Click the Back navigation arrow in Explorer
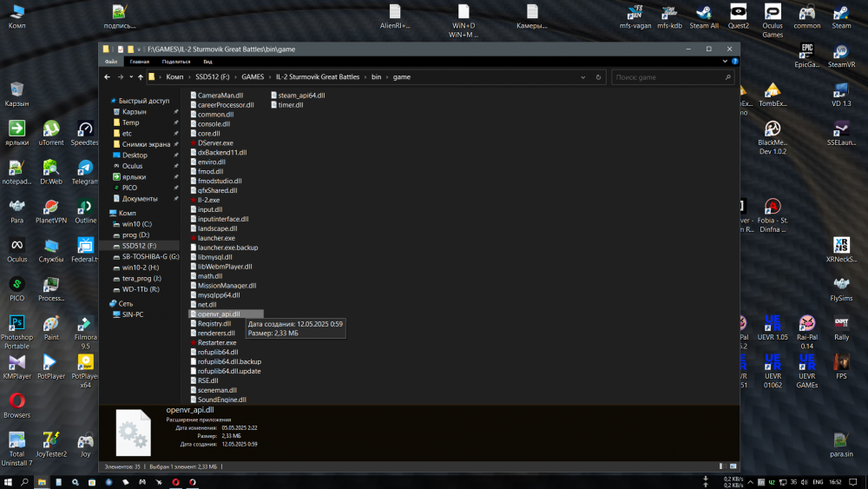This screenshot has height=489, width=868. coord(108,77)
